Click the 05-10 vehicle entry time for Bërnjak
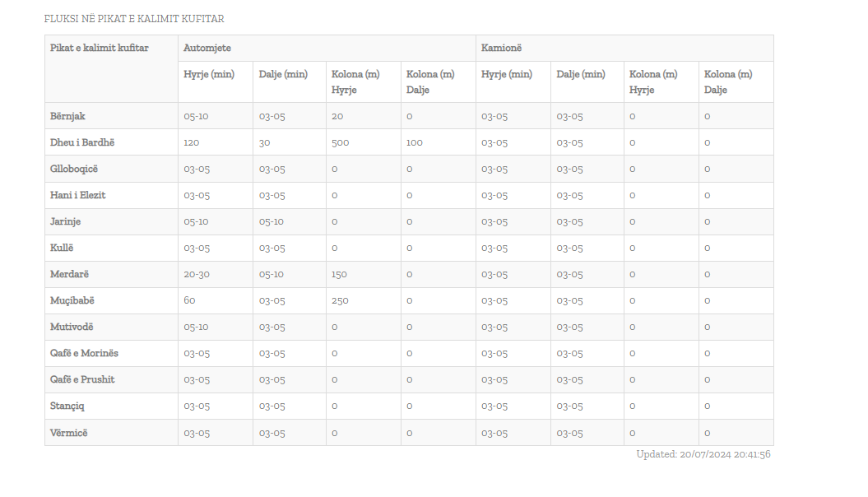The height and width of the screenshot is (497, 868). tap(196, 116)
